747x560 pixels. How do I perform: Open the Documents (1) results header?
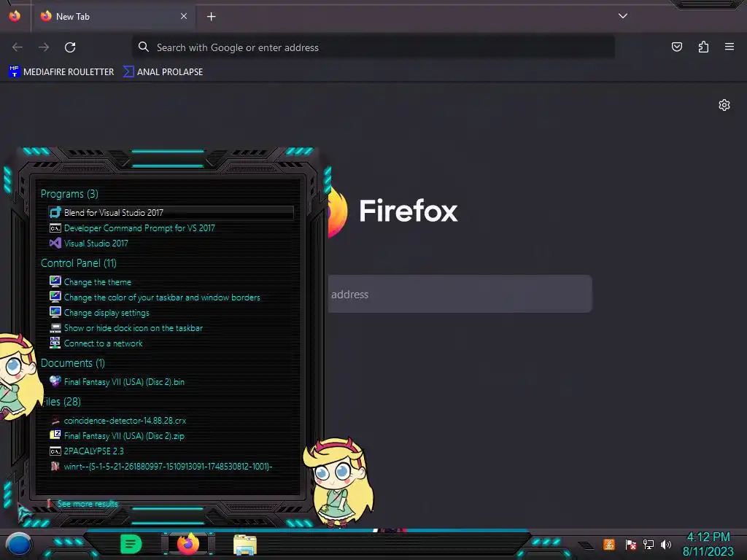73,363
